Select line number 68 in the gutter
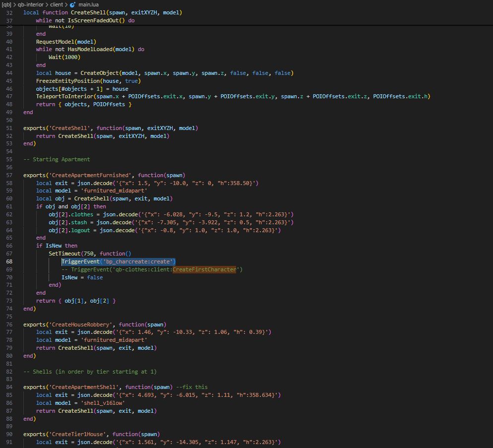Image resolution: width=493 pixels, height=448 pixels. 10,261
